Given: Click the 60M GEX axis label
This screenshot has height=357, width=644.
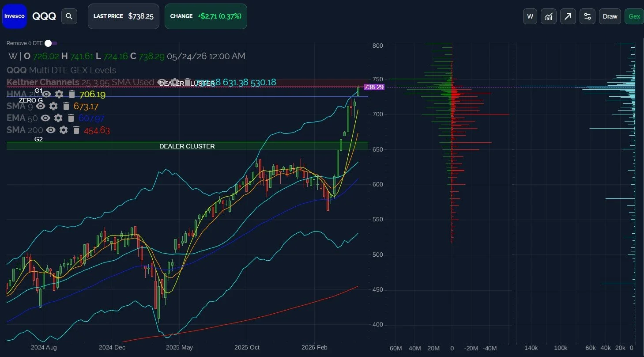Looking at the screenshot, I should click(396, 348).
